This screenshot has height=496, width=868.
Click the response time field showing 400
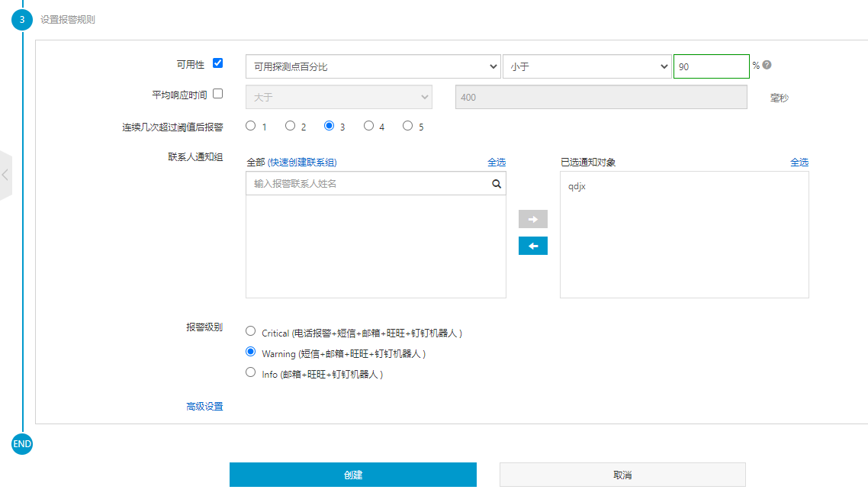pos(601,97)
